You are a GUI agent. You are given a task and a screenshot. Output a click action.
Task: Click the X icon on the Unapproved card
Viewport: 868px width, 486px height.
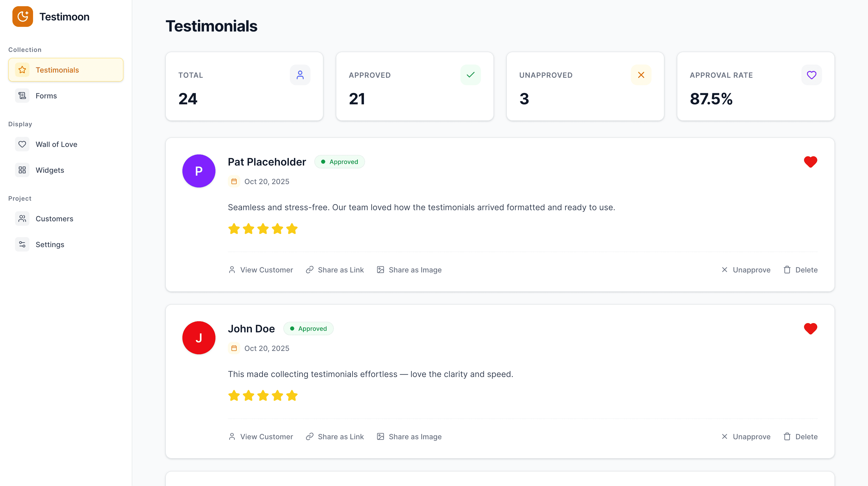click(641, 75)
